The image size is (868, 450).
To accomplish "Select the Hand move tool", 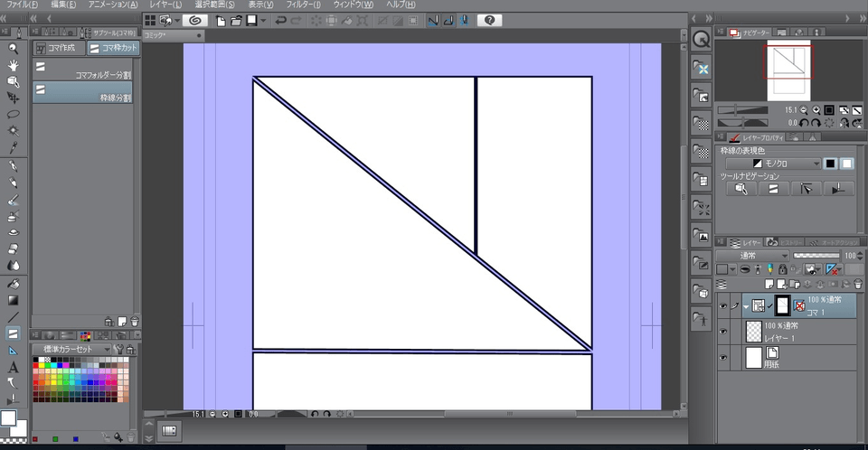I will (x=14, y=65).
